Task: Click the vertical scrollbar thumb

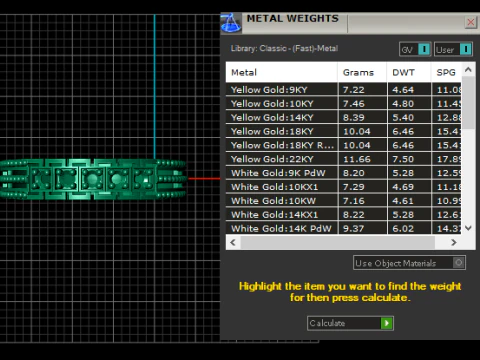Action: point(468,103)
